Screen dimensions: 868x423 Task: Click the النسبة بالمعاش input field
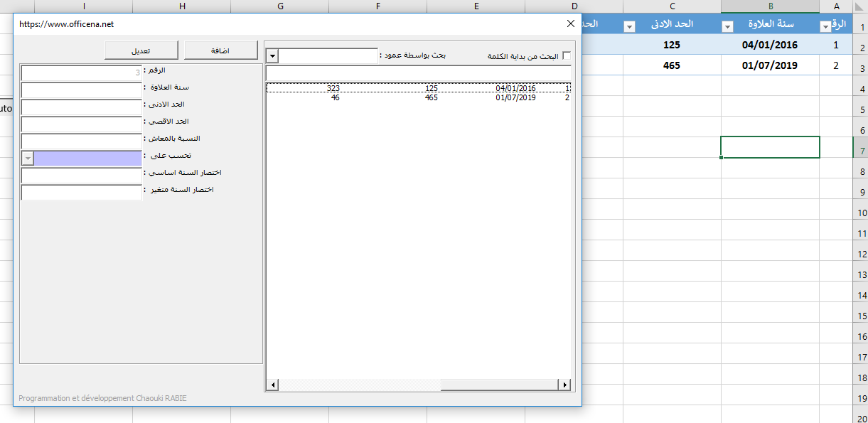click(x=82, y=141)
